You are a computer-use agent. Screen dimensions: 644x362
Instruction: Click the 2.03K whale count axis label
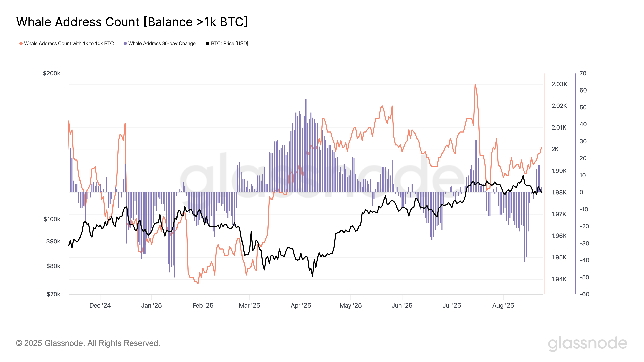tap(559, 84)
